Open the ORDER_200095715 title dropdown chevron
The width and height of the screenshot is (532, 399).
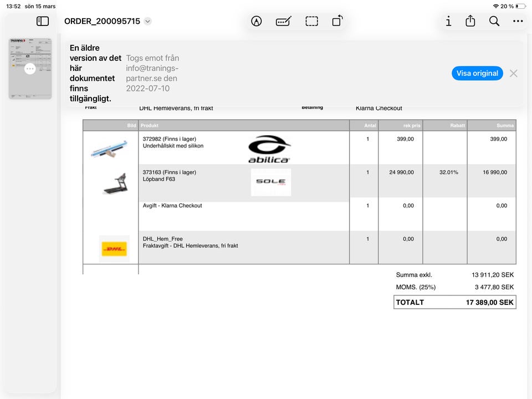(147, 22)
